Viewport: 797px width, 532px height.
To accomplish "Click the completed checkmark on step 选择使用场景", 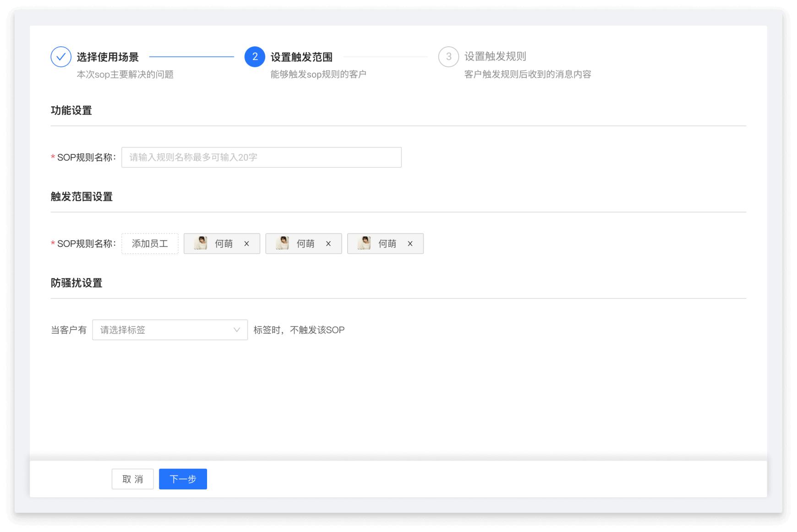I will coord(61,57).
